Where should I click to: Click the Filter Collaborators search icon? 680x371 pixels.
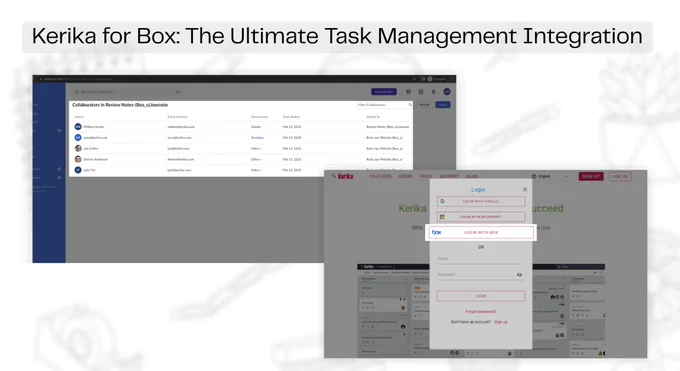(x=410, y=105)
